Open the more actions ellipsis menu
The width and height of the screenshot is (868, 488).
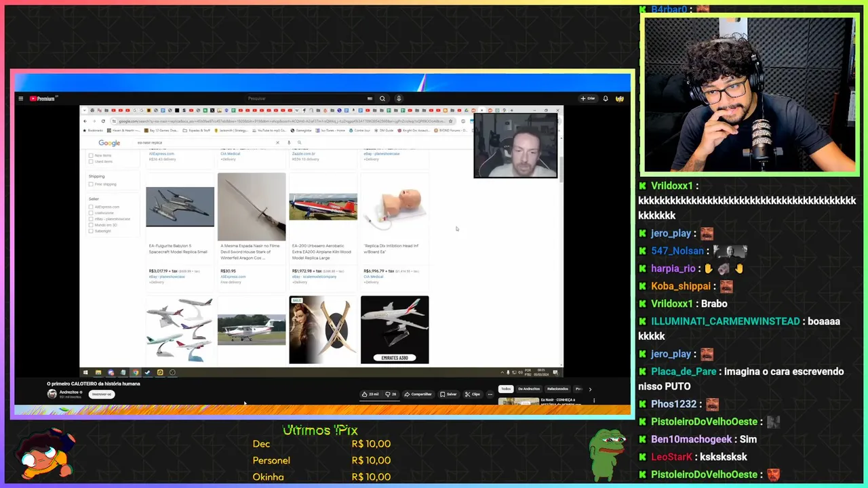tap(490, 394)
